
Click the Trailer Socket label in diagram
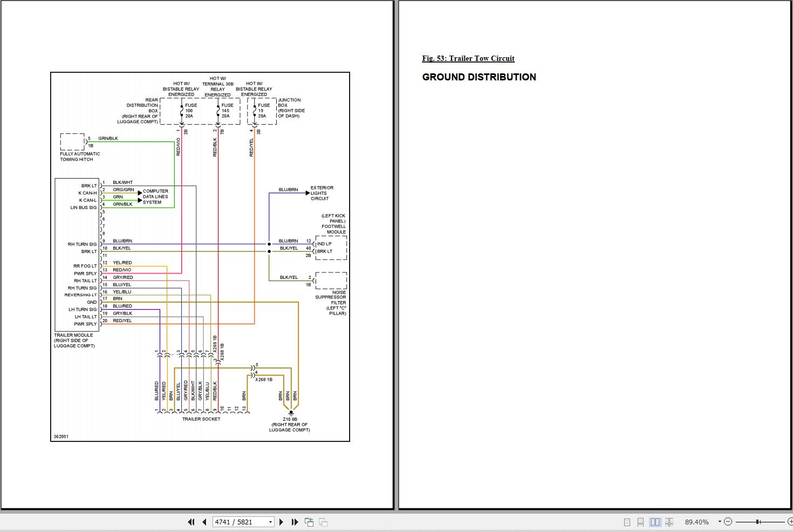201,419
